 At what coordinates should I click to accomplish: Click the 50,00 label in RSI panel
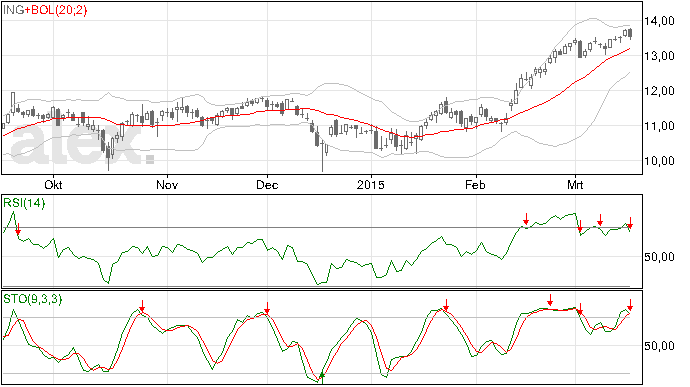tap(659, 257)
